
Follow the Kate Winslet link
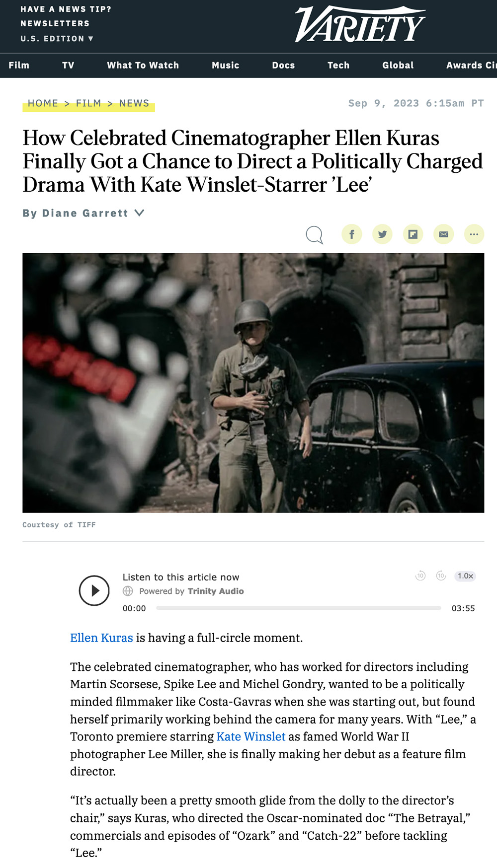pos(251,736)
